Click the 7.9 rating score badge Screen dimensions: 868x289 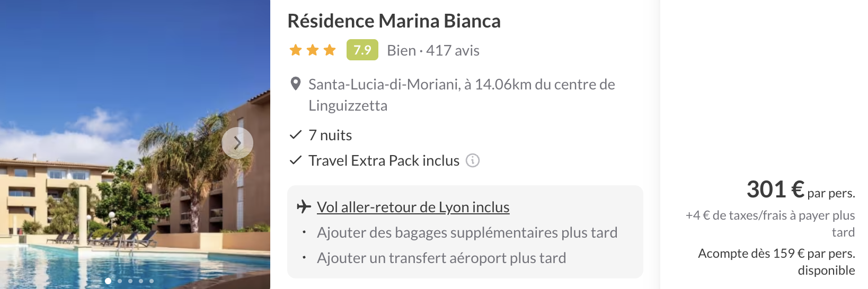[362, 50]
